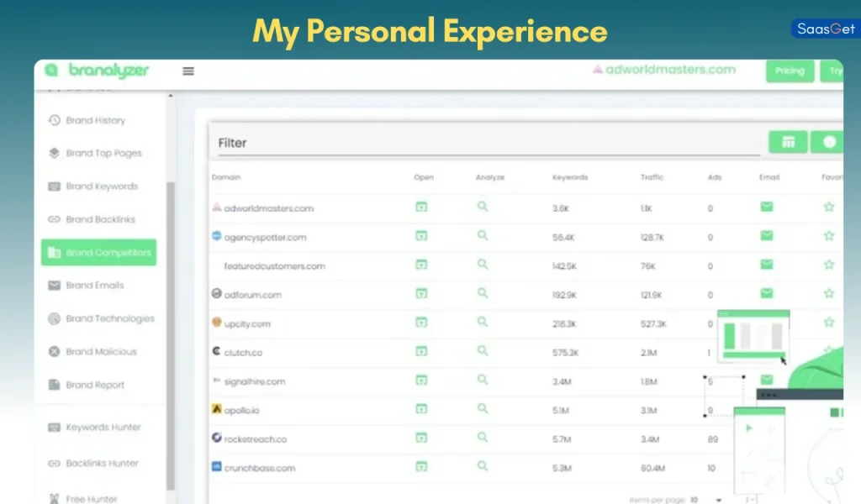Viewport: 861px width, 504px height.
Task: Open Brand Top Pages
Action: pyautogui.click(x=95, y=153)
